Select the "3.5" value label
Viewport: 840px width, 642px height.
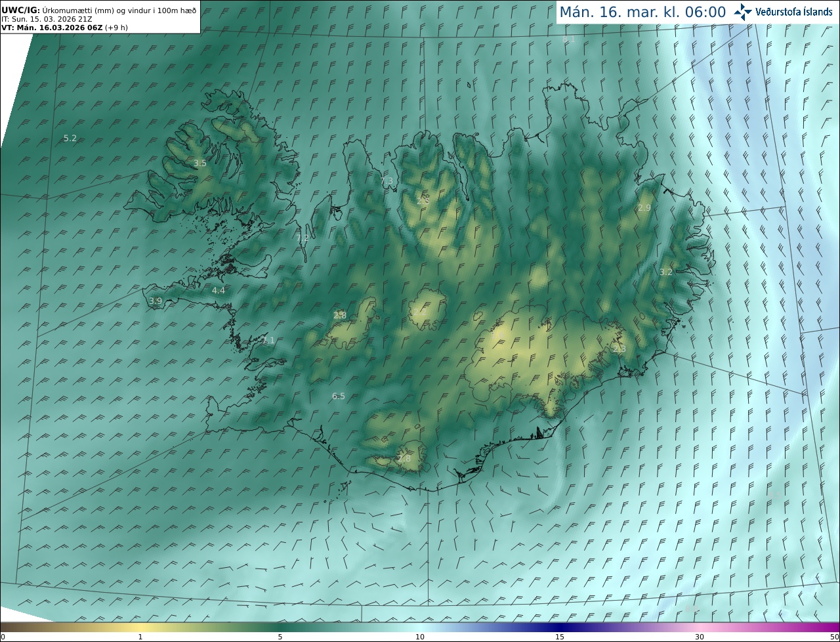[200, 163]
